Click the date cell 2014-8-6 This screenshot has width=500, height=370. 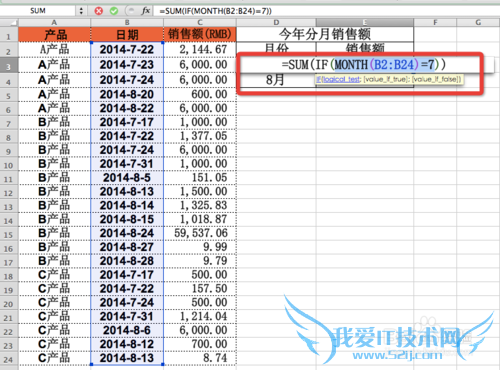click(127, 330)
